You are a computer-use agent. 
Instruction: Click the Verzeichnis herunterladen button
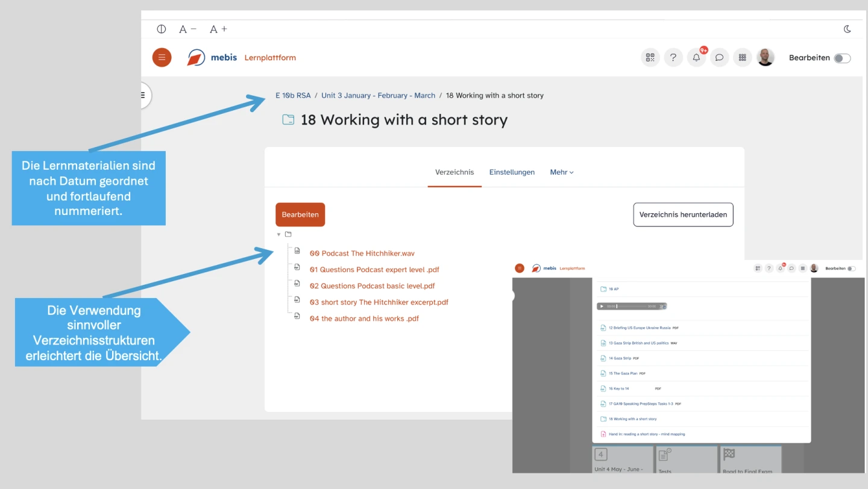point(683,214)
